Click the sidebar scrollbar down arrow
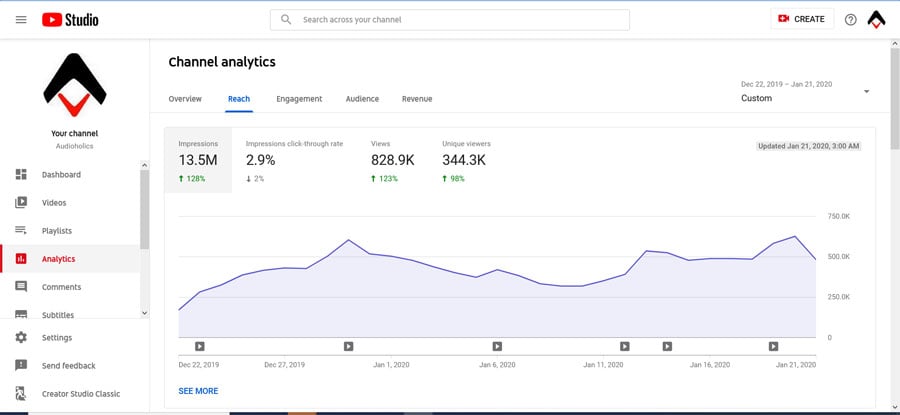900x415 pixels. 144,313
